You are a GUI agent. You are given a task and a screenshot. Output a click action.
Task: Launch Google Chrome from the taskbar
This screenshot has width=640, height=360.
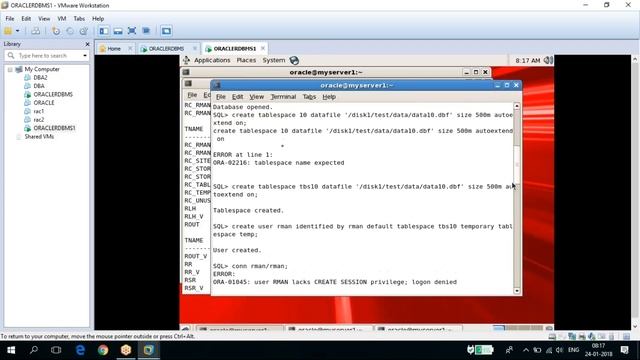(x=103, y=350)
